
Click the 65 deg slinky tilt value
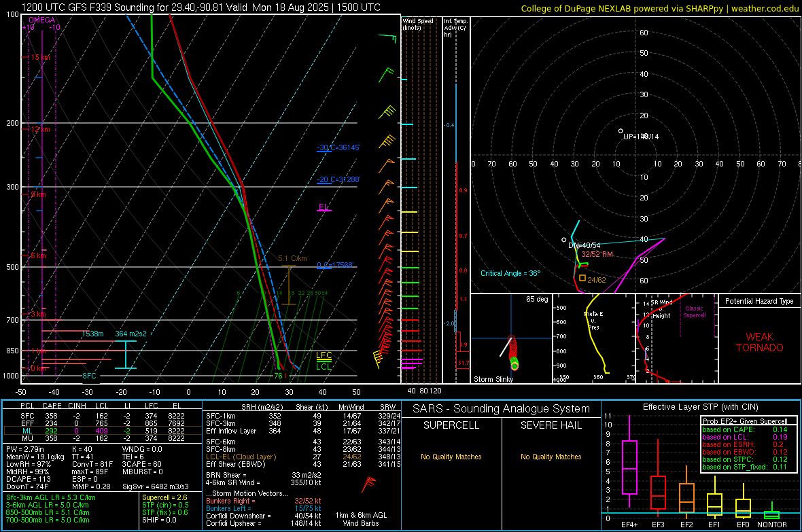(x=537, y=299)
